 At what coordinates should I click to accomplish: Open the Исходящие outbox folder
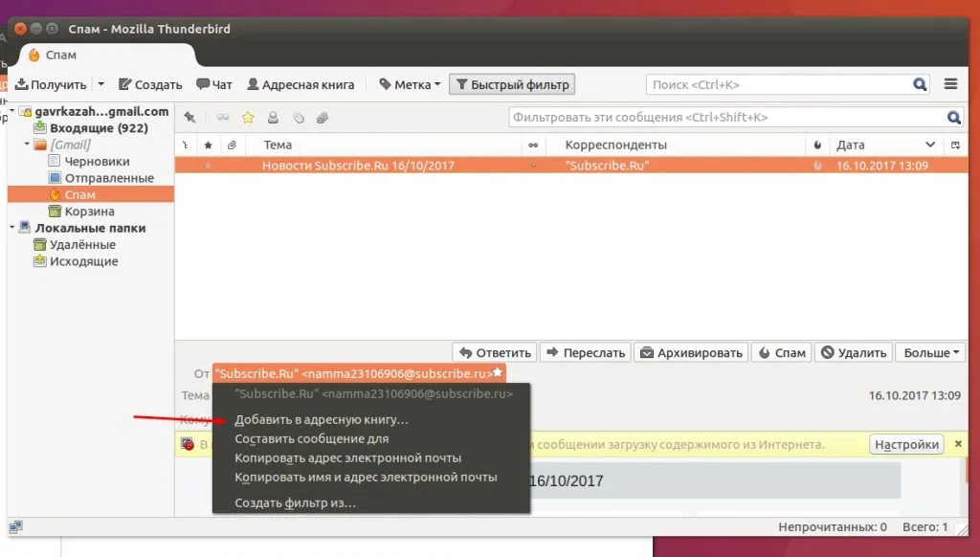(83, 261)
